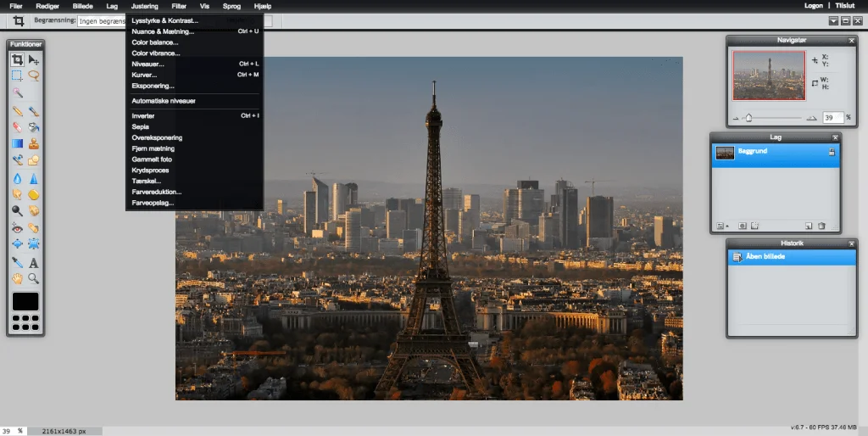Open the Begrænsning constraint dropdown

(101, 20)
